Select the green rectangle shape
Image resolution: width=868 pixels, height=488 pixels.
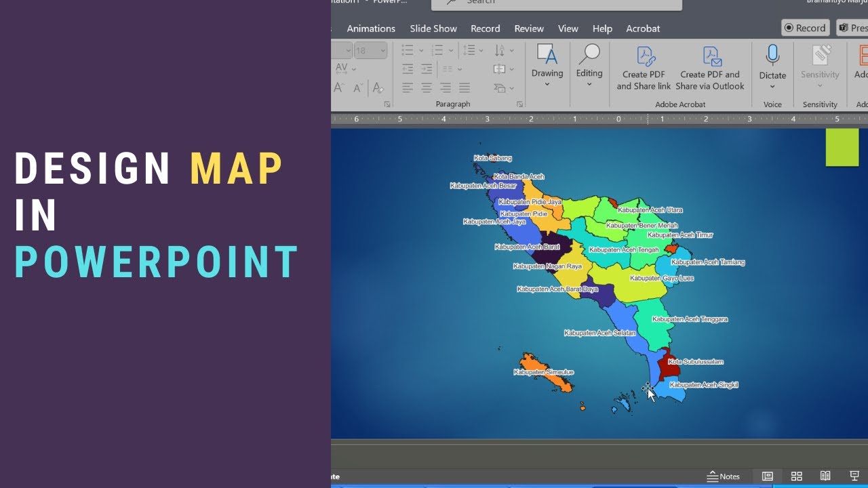pyautogui.click(x=842, y=147)
